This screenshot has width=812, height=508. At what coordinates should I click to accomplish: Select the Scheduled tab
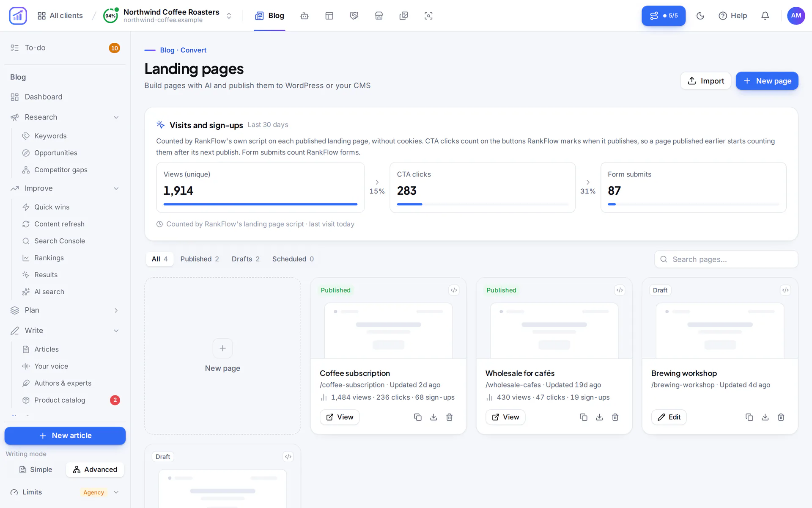click(x=293, y=259)
